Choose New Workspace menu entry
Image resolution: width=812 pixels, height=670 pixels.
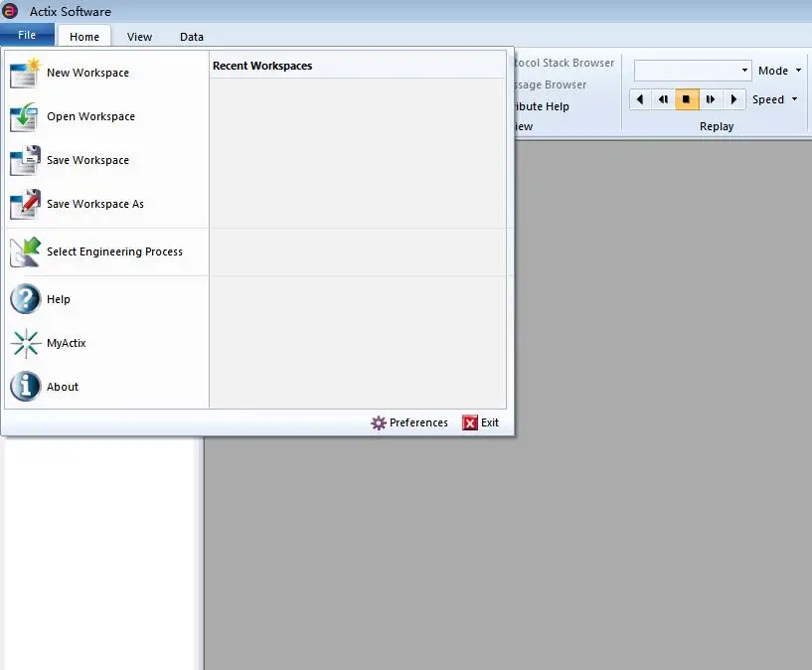point(106,73)
